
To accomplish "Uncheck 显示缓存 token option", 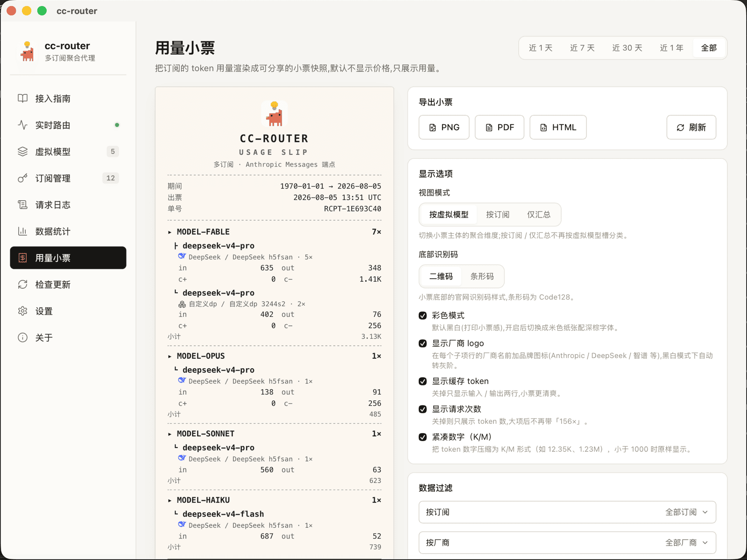I will [x=423, y=381].
